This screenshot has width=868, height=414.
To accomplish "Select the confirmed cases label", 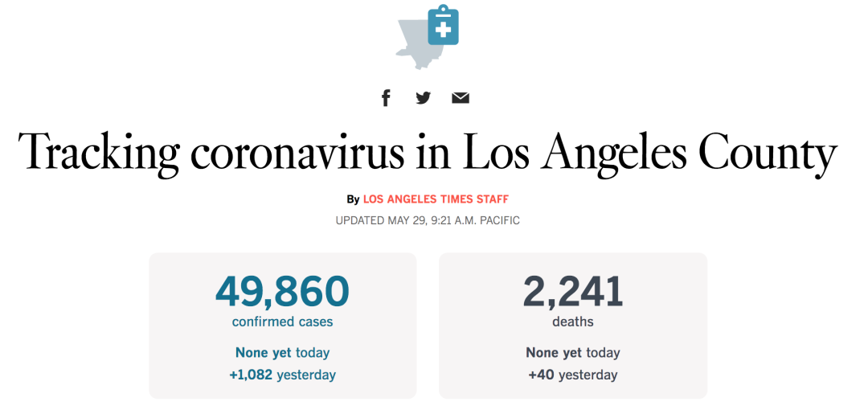I will click(282, 322).
